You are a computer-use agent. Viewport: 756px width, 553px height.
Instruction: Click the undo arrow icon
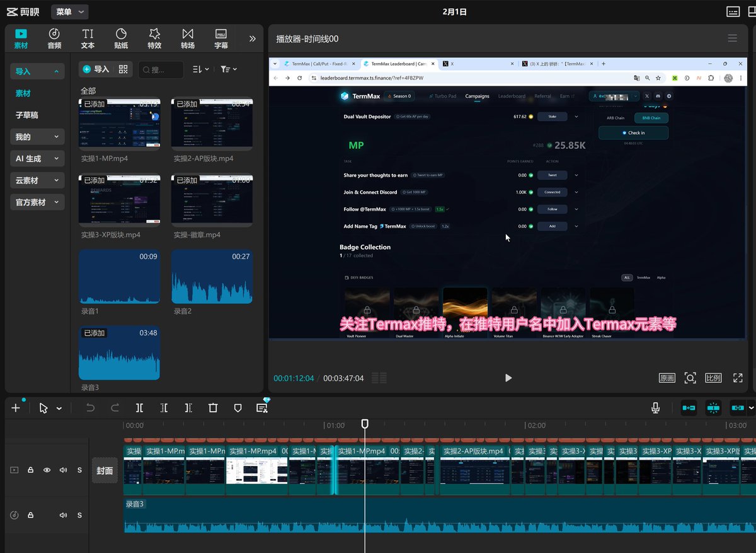(x=90, y=408)
